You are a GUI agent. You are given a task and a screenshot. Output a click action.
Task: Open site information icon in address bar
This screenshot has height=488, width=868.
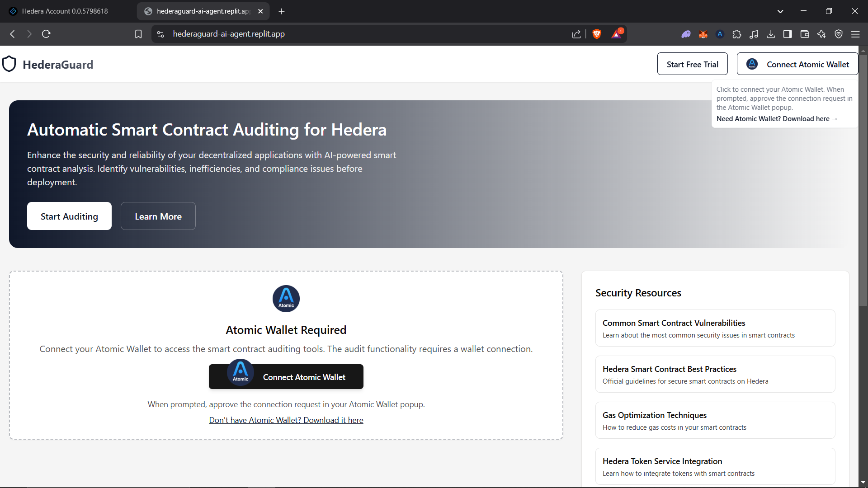(x=160, y=34)
